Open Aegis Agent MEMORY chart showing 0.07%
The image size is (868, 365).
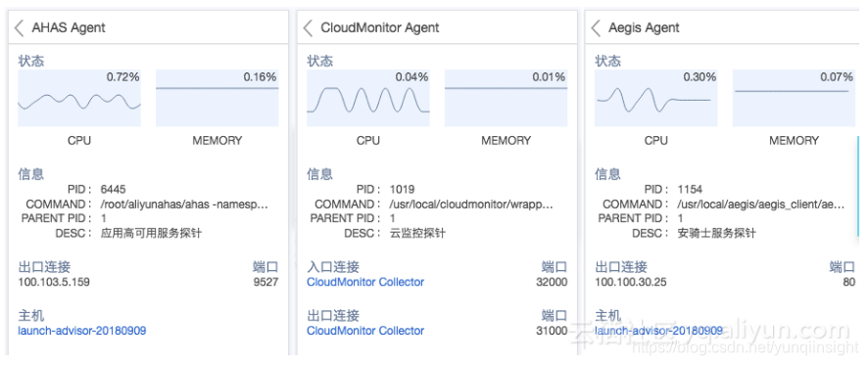[794, 99]
